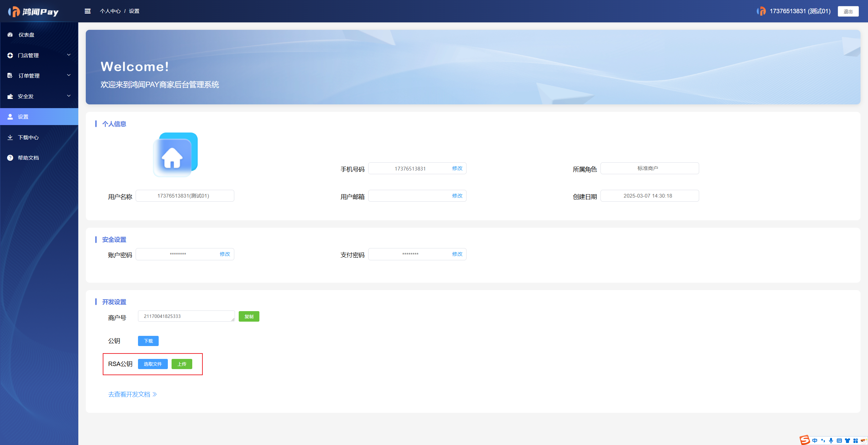Image resolution: width=868 pixels, height=445 pixels.
Task: Click the 仪表盘 dashboard icon
Action: [10, 35]
